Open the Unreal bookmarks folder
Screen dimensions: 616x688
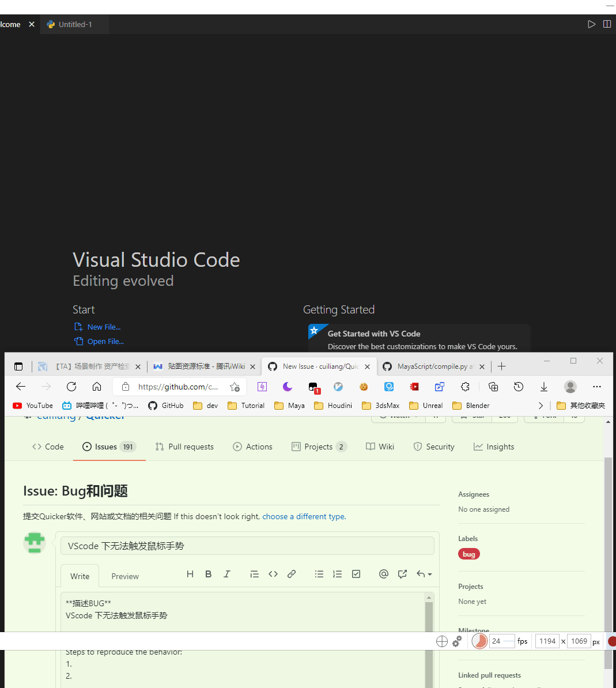[426, 406]
